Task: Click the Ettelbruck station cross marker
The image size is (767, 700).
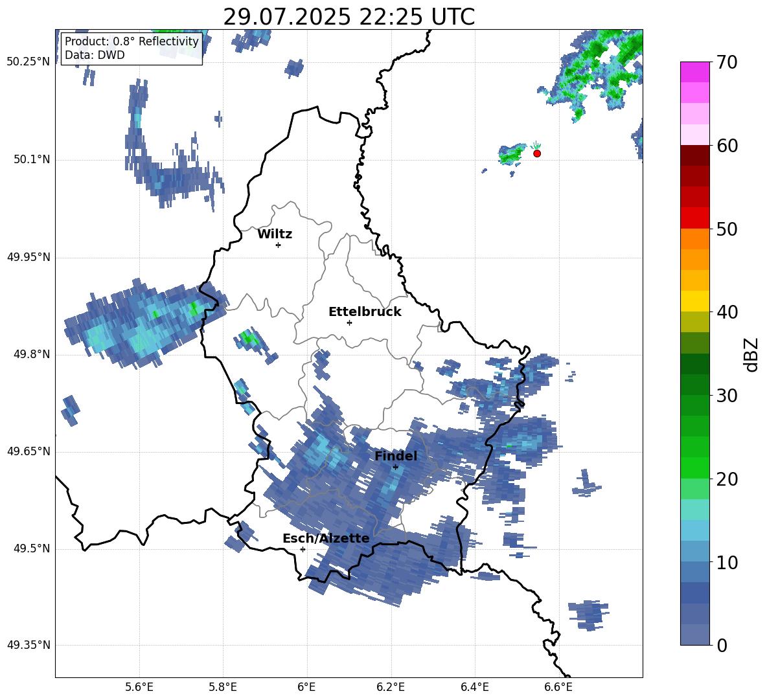Action: coord(349,322)
